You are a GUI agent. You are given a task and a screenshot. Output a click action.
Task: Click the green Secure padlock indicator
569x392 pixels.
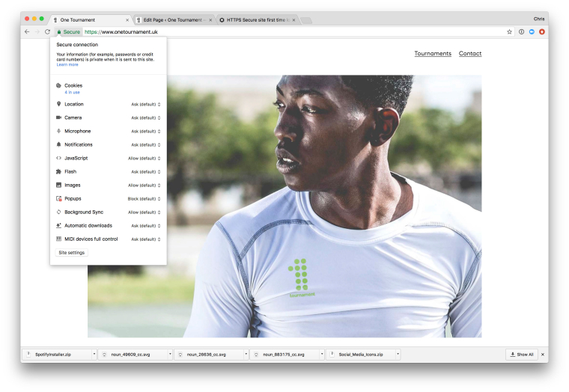point(68,32)
